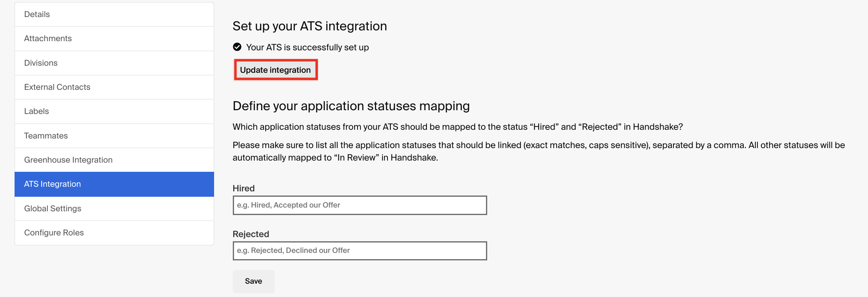The image size is (868, 297).
Task: Open External Contacts section
Action: (114, 87)
